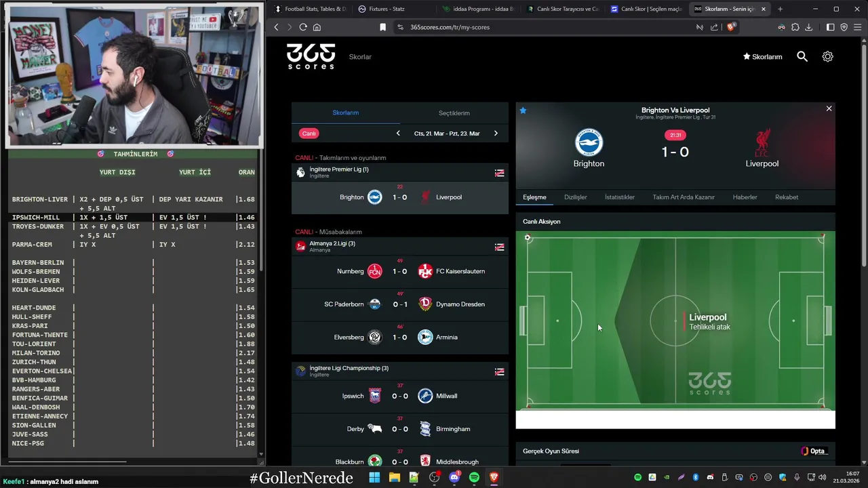Open league table icon for Almanya 2.Ligi
The width and height of the screenshot is (868, 488).
(x=499, y=247)
